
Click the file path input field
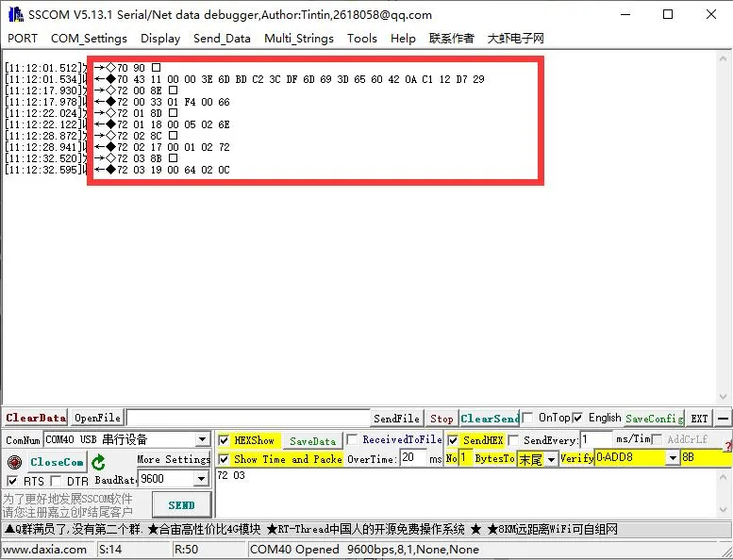click(248, 418)
